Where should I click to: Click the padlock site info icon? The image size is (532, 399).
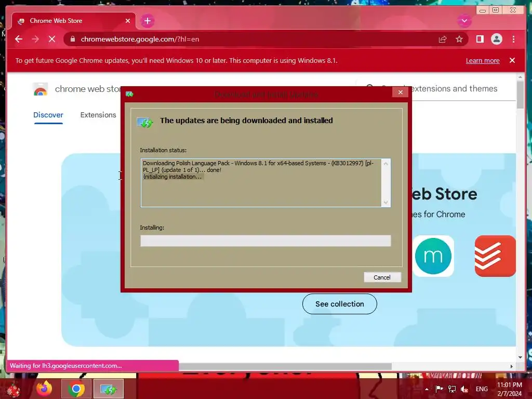pos(72,39)
